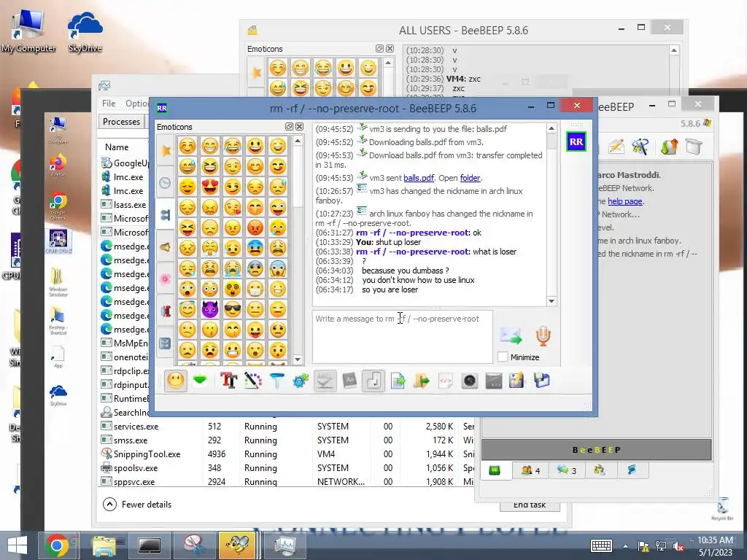Open the Windows Start button
This screenshot has width=747, height=560.
point(18,545)
